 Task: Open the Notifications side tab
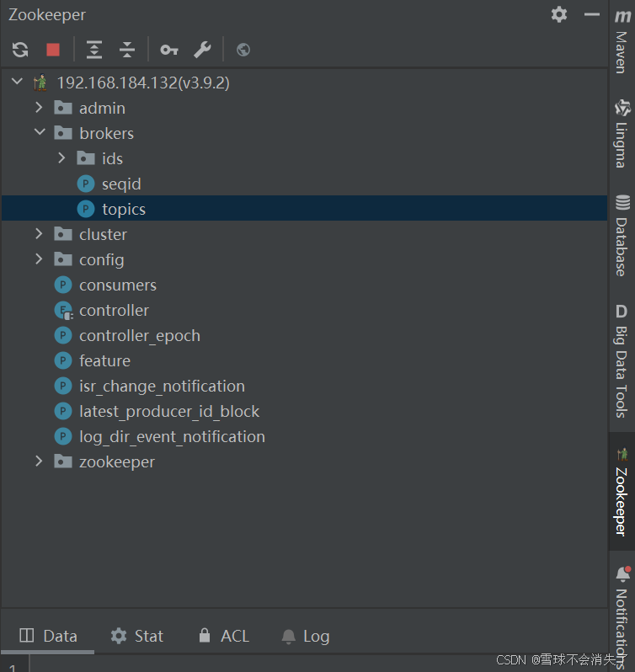pos(622,617)
